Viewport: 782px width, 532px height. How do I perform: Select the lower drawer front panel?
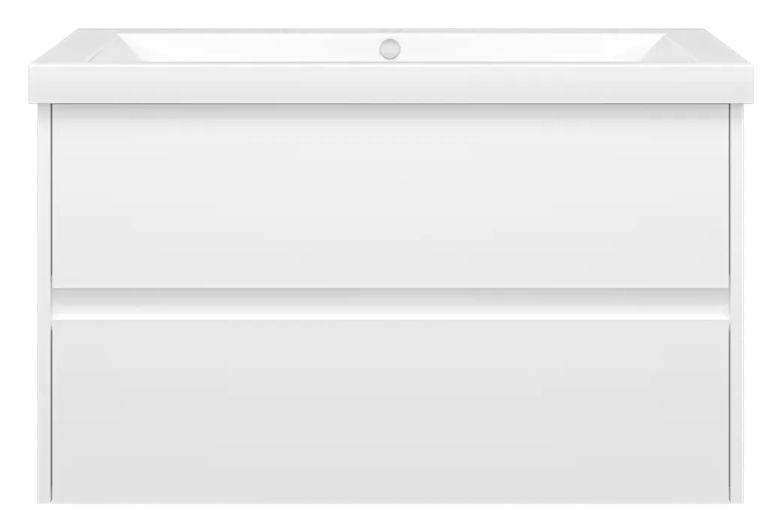click(x=390, y=411)
